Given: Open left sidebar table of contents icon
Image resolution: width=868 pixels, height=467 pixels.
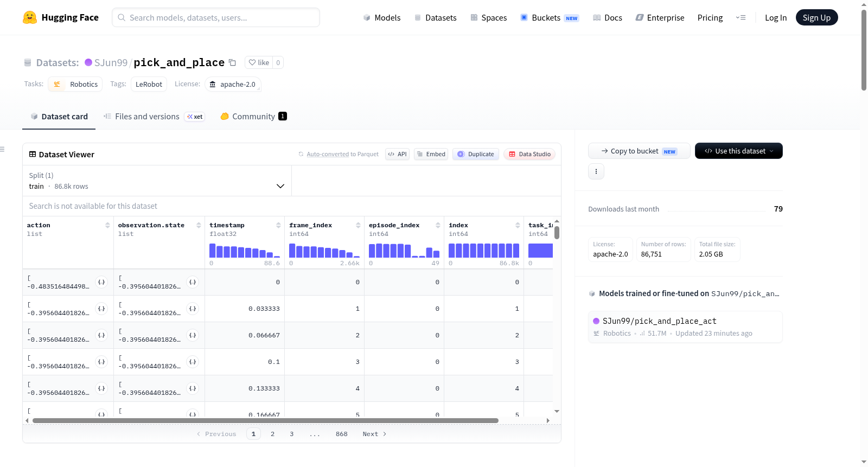Looking at the screenshot, I should 2,149.
